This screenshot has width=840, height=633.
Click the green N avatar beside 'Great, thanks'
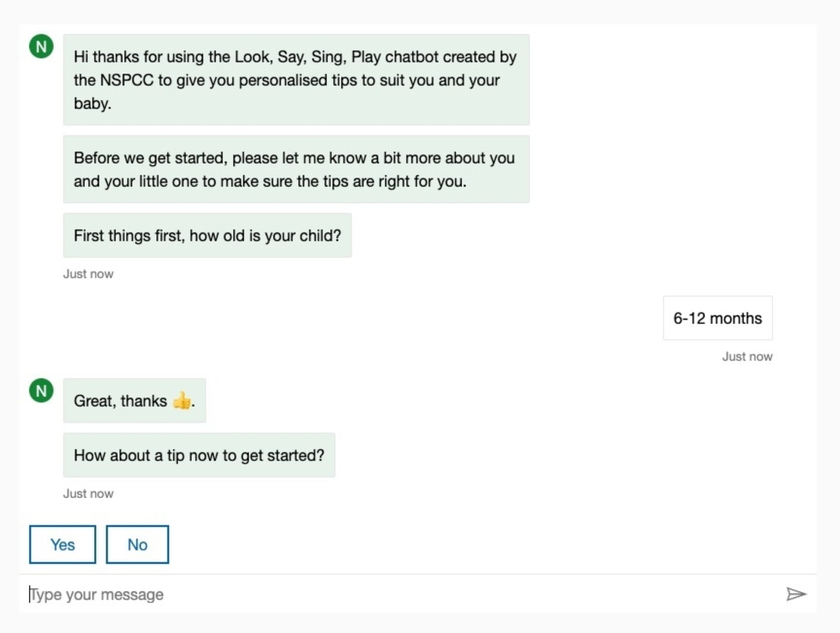coord(41,391)
